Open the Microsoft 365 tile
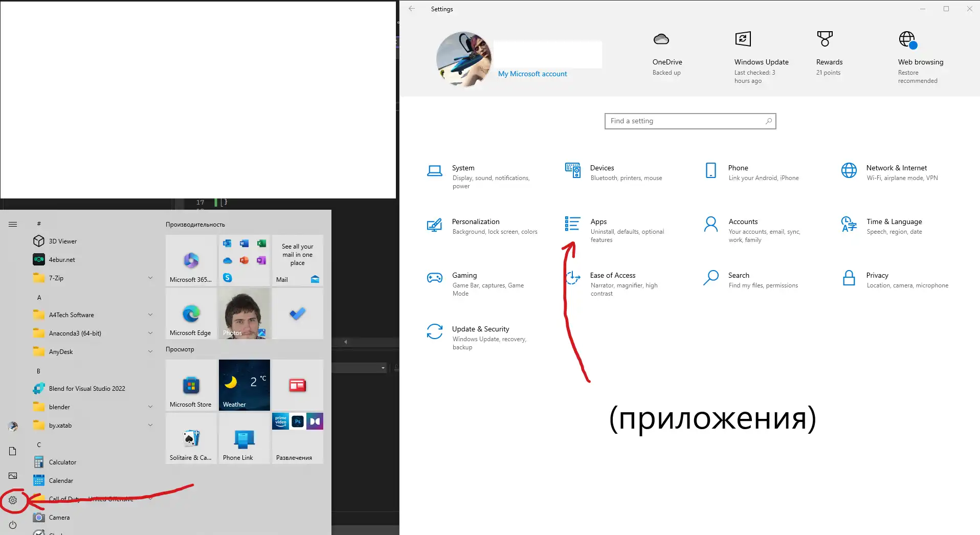The width and height of the screenshot is (980, 535). click(191, 260)
